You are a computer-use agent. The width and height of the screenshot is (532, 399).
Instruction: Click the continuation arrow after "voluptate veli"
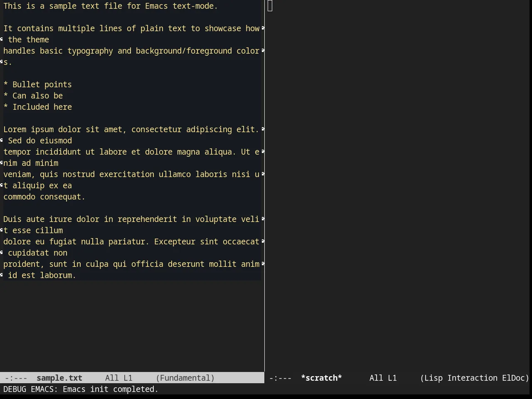click(263, 219)
